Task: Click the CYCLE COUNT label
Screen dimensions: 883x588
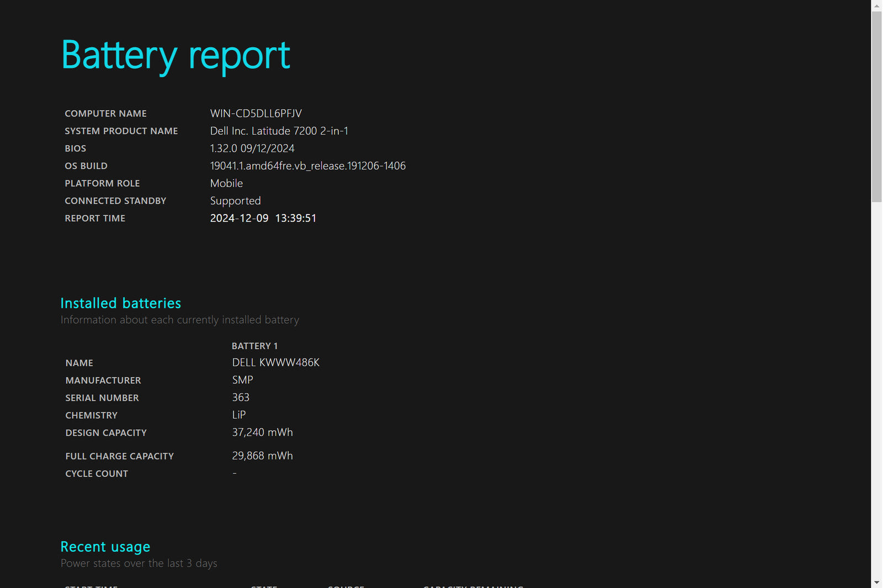Action: tap(97, 474)
